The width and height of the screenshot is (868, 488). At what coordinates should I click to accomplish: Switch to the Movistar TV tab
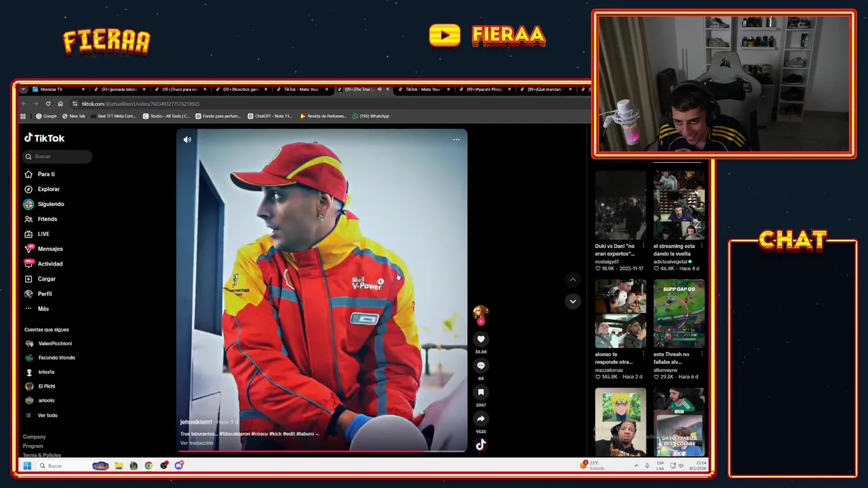[x=57, y=89]
